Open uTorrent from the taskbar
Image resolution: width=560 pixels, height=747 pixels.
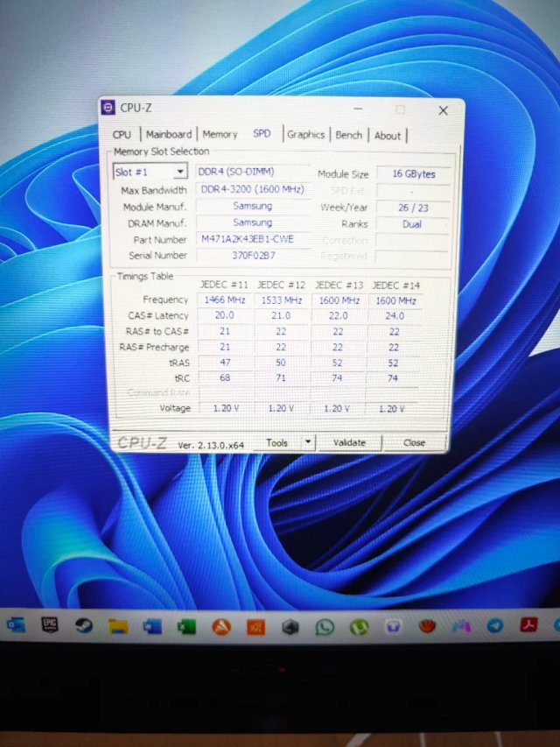[x=359, y=627]
